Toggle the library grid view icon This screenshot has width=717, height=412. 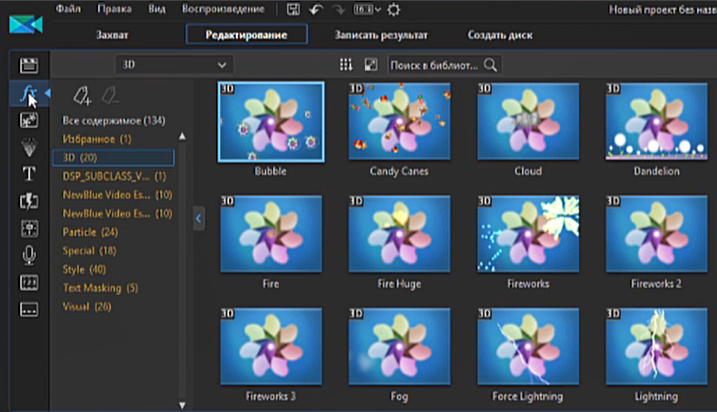pyautogui.click(x=347, y=65)
